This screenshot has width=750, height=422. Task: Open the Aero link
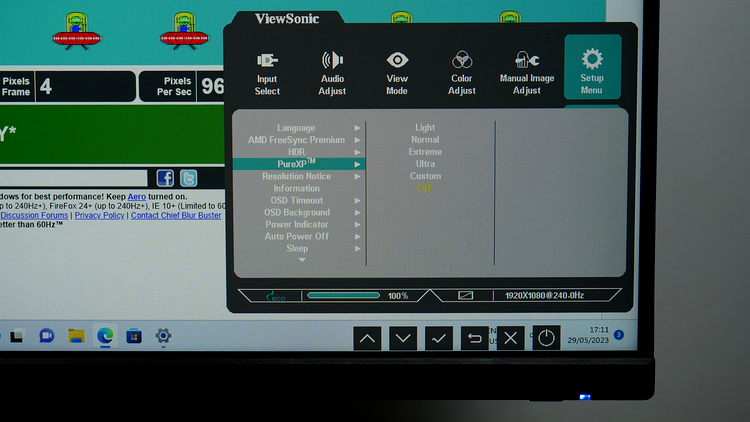click(137, 197)
